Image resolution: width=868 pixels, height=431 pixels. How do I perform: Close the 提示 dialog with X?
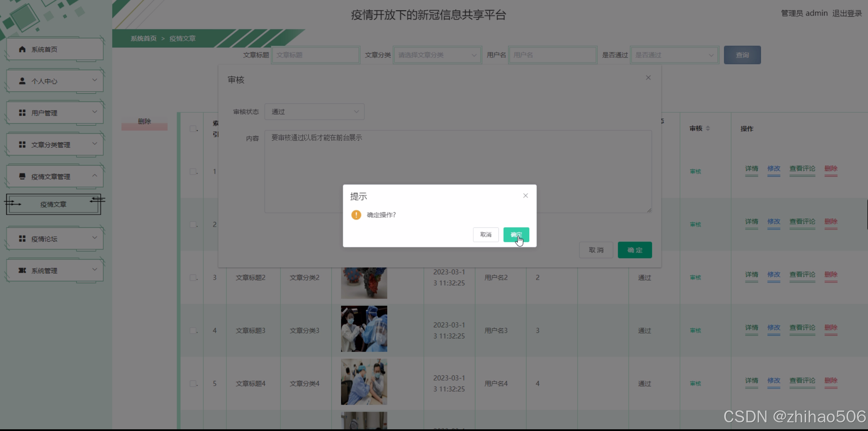tap(525, 196)
